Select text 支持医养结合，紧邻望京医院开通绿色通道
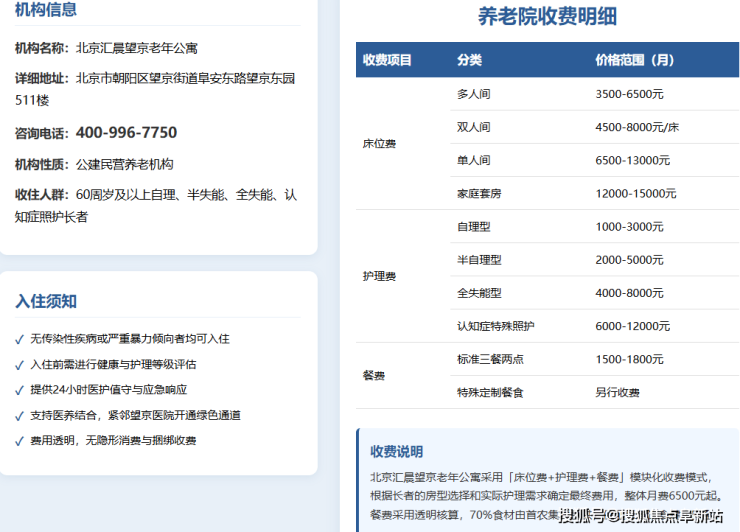The height and width of the screenshot is (532, 740). [x=135, y=415]
